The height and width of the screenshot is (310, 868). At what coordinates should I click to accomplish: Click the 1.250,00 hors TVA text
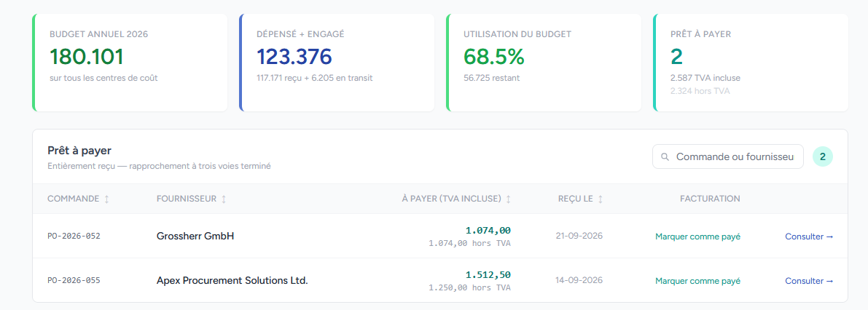click(469, 287)
